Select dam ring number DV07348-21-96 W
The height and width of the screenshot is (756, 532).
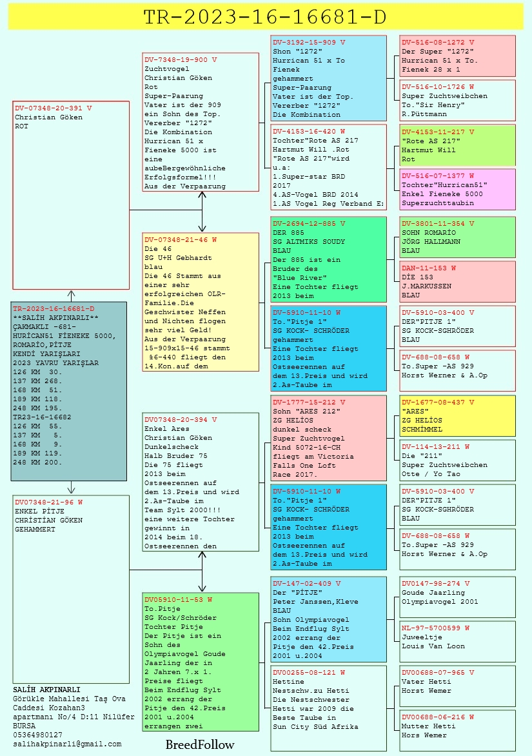pyautogui.click(x=48, y=502)
